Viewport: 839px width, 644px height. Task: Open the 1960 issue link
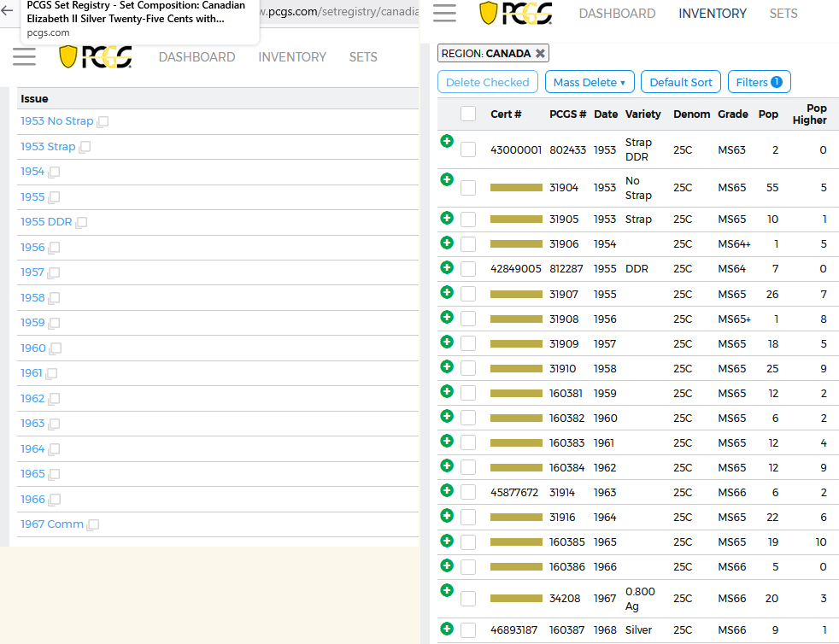33,348
